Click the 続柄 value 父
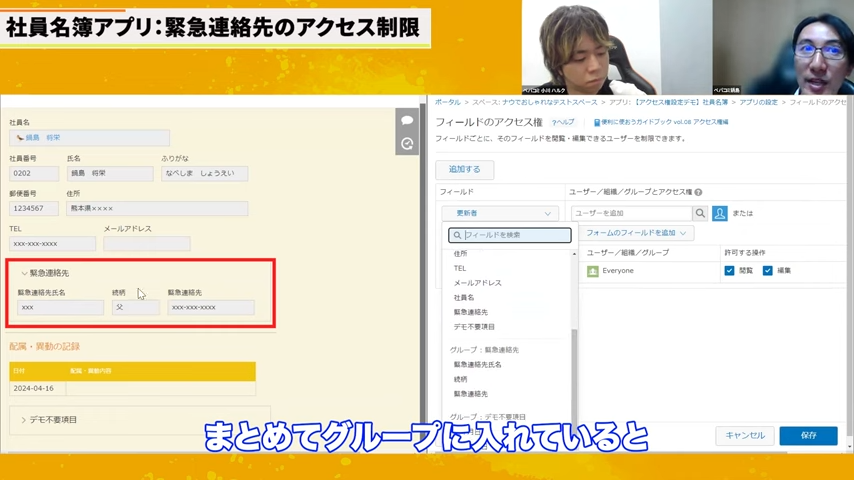The width and height of the screenshot is (854, 480). [x=136, y=307]
